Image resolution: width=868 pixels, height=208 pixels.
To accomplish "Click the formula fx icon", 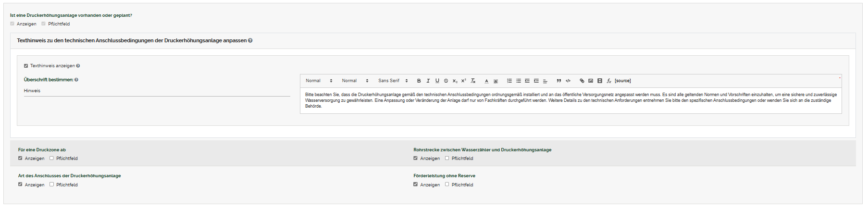I will [x=608, y=81].
